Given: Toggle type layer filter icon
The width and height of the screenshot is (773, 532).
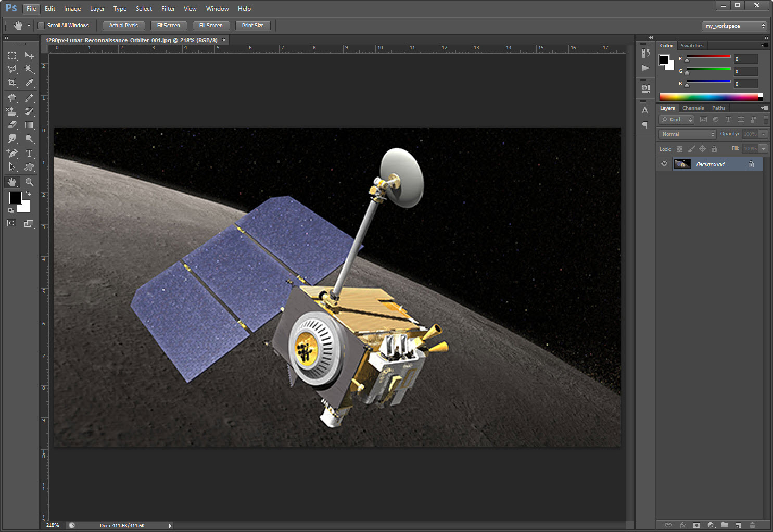Looking at the screenshot, I should pyautogui.click(x=728, y=120).
